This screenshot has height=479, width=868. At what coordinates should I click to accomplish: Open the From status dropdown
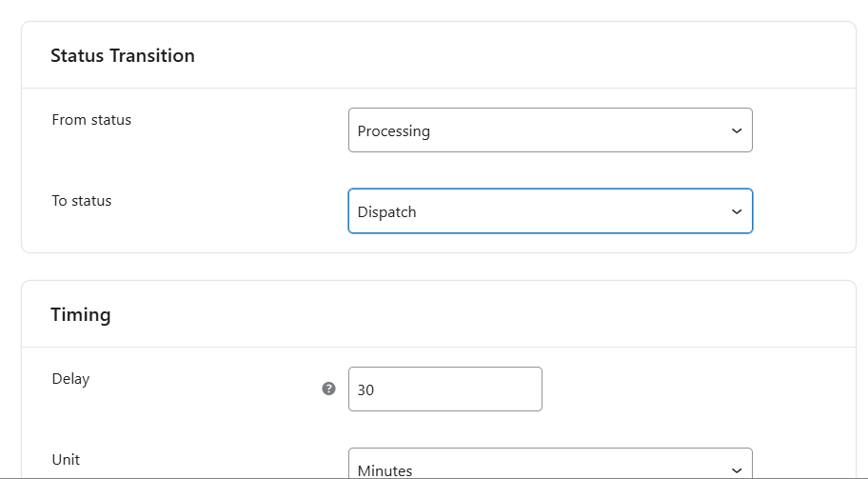point(550,130)
